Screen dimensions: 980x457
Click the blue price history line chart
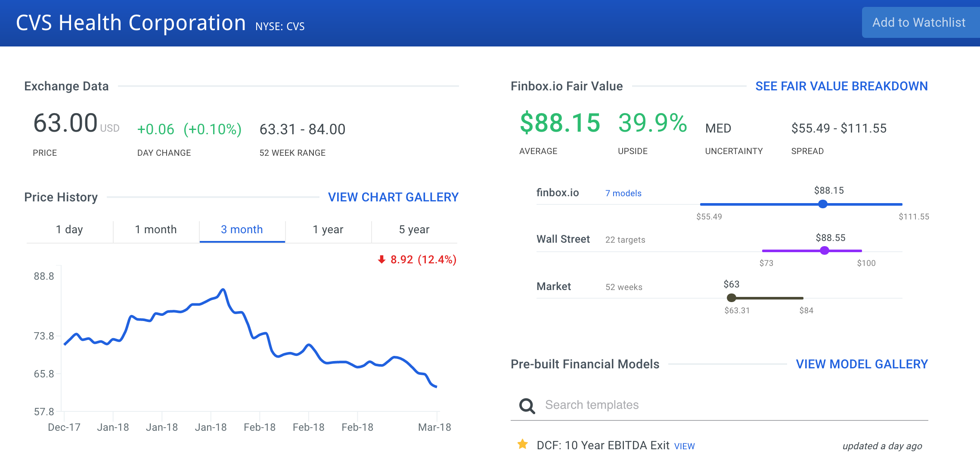click(251, 338)
